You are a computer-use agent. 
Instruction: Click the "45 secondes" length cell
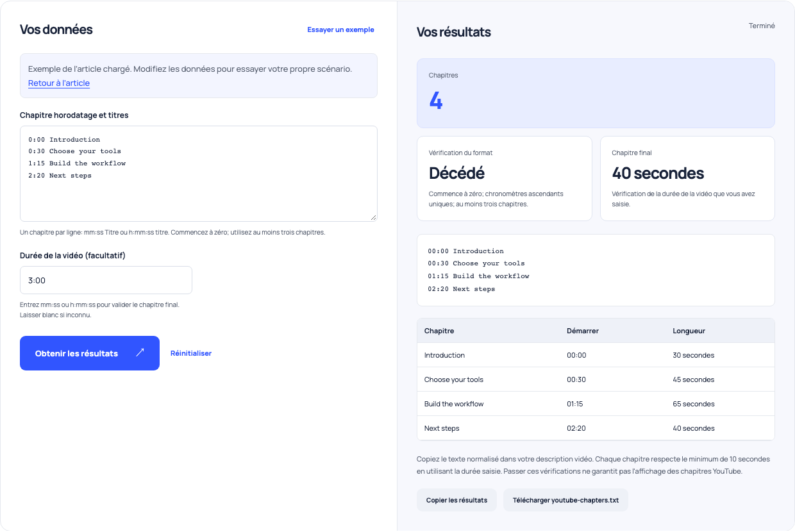point(693,379)
